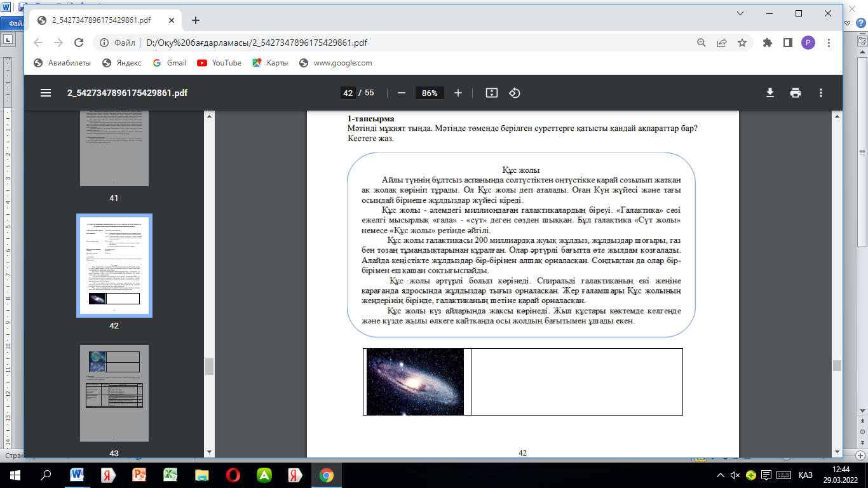Viewport: 868px width, 488px height.
Task: Open the PDF viewer's three-dot more actions menu
Action: pyautogui.click(x=821, y=93)
